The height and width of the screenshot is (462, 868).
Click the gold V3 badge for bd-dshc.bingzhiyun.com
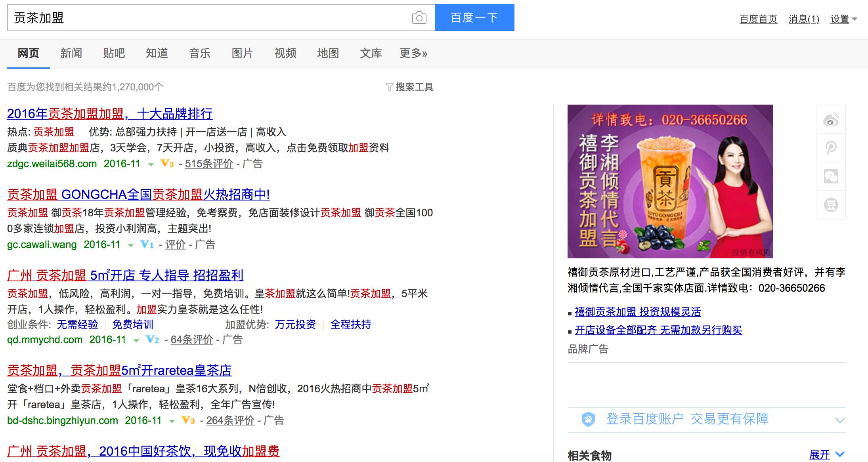coord(188,420)
